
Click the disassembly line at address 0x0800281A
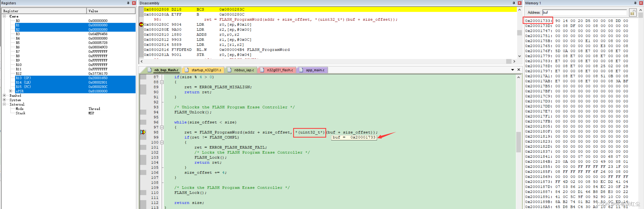[330, 55]
